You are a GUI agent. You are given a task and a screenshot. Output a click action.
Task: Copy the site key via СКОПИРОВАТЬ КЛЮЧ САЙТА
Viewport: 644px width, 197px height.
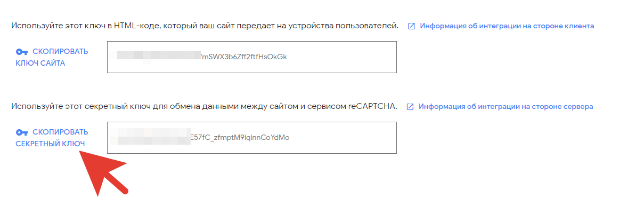(x=52, y=57)
